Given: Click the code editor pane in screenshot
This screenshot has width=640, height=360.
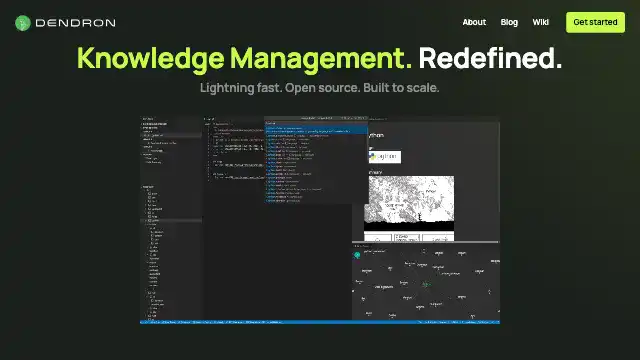Looking at the screenshot, I should [278, 220].
